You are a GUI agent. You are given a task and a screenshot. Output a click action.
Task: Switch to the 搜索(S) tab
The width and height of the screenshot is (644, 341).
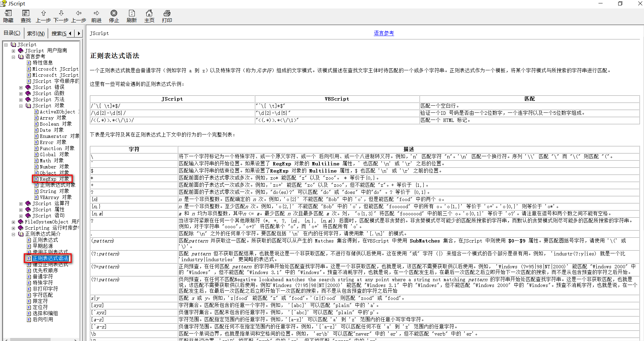(58, 33)
